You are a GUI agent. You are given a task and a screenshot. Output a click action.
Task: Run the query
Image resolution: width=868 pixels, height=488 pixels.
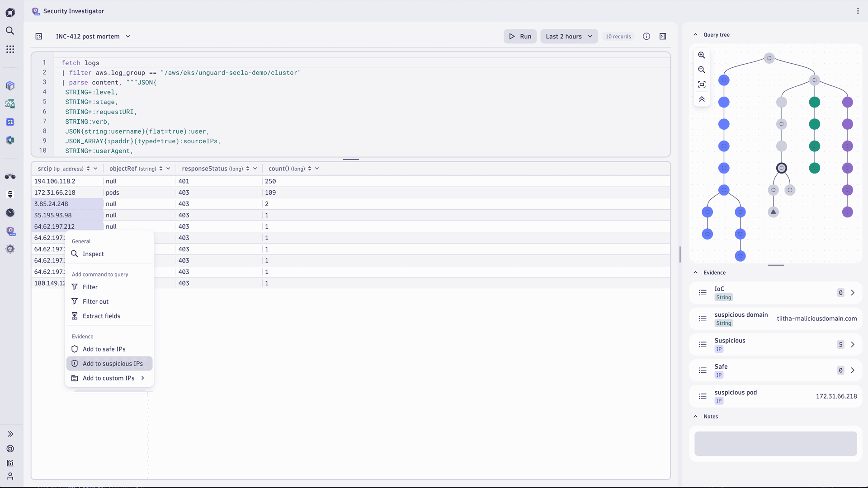(x=520, y=37)
